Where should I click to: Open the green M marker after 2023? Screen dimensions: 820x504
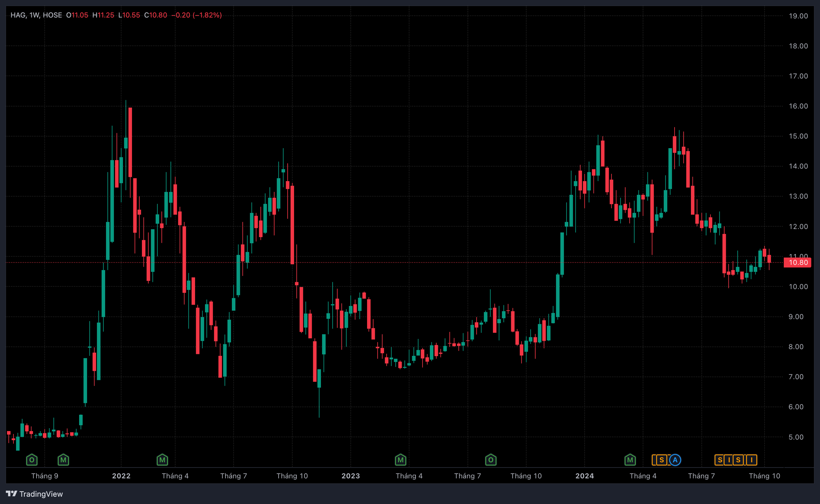[400, 460]
